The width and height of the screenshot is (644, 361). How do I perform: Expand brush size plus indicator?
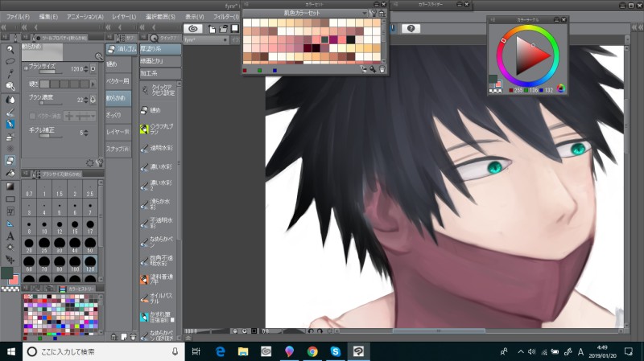click(x=26, y=68)
